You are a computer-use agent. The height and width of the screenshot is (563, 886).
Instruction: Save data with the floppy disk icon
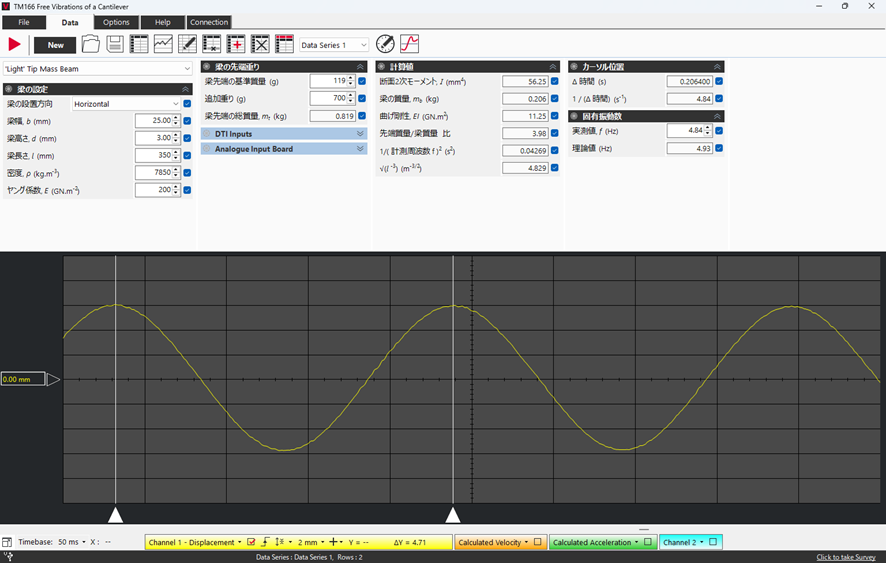[x=115, y=44]
